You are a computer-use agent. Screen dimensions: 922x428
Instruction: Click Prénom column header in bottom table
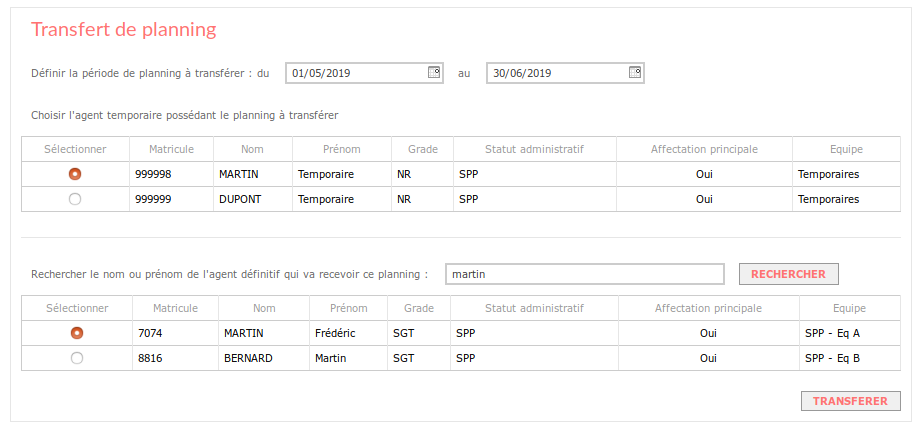(349, 308)
